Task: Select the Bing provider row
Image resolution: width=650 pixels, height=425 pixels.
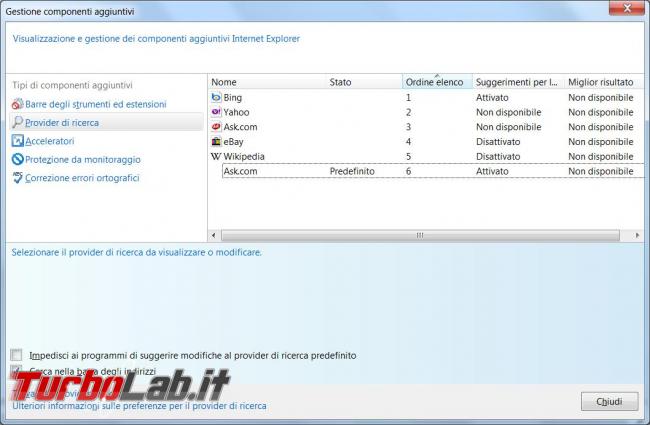Action: (x=426, y=97)
